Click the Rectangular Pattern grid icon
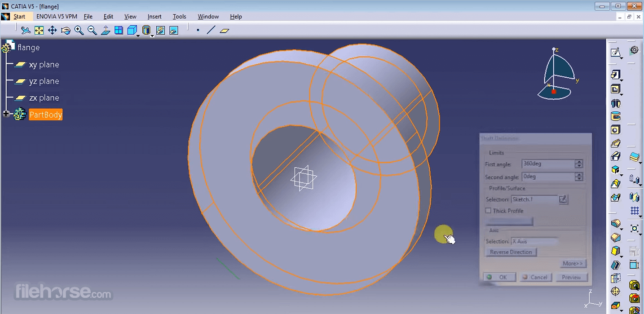The image size is (644, 314). point(634,210)
